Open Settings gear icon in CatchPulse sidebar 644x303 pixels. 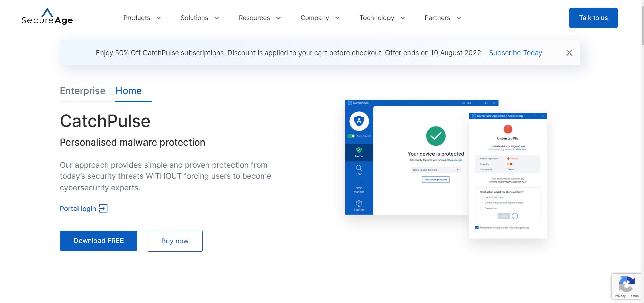359,203
